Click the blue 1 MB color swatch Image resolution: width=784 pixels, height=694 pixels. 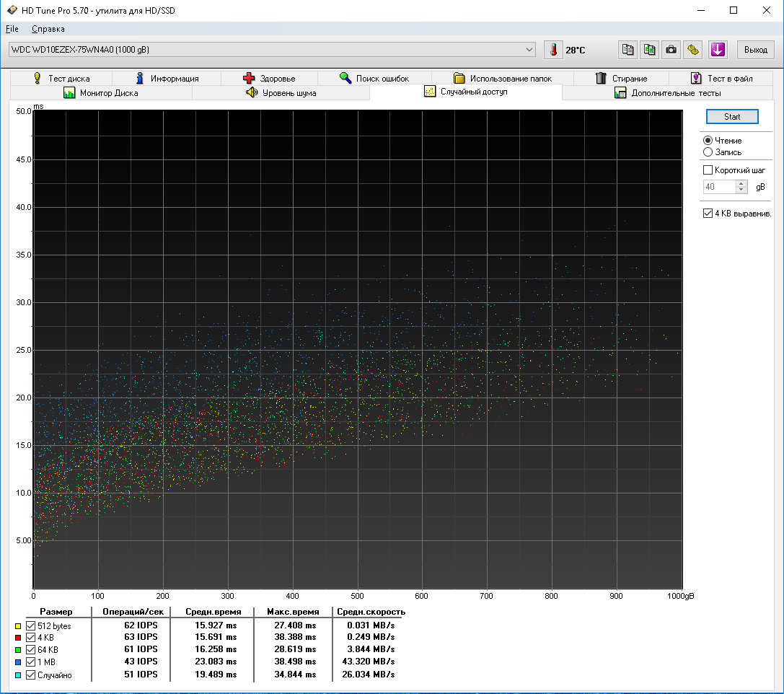point(18,662)
